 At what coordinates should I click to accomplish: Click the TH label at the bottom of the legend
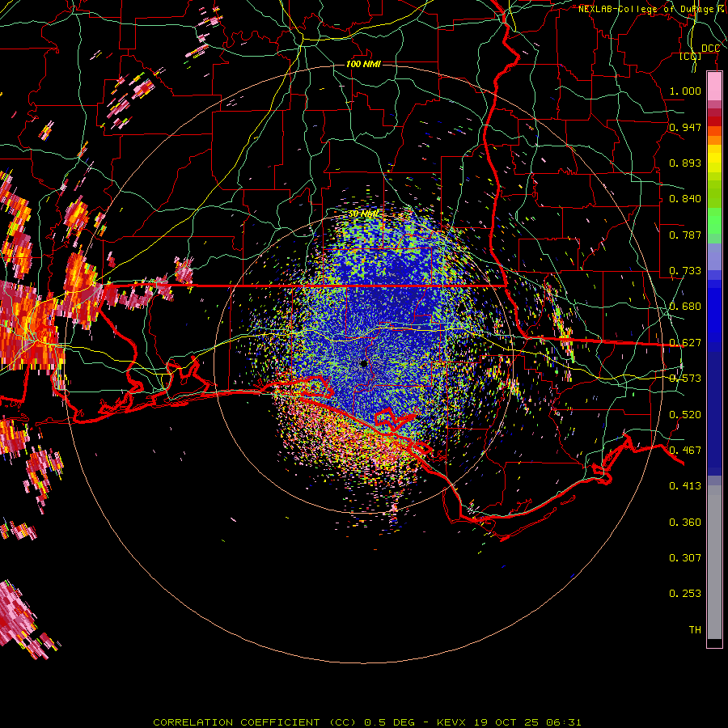pos(695,630)
